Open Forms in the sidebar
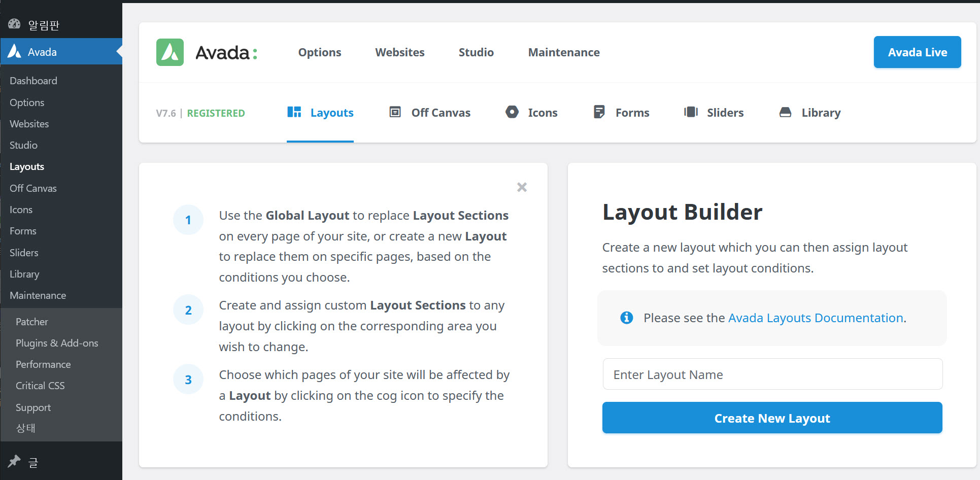The width and height of the screenshot is (980, 480). pos(23,231)
